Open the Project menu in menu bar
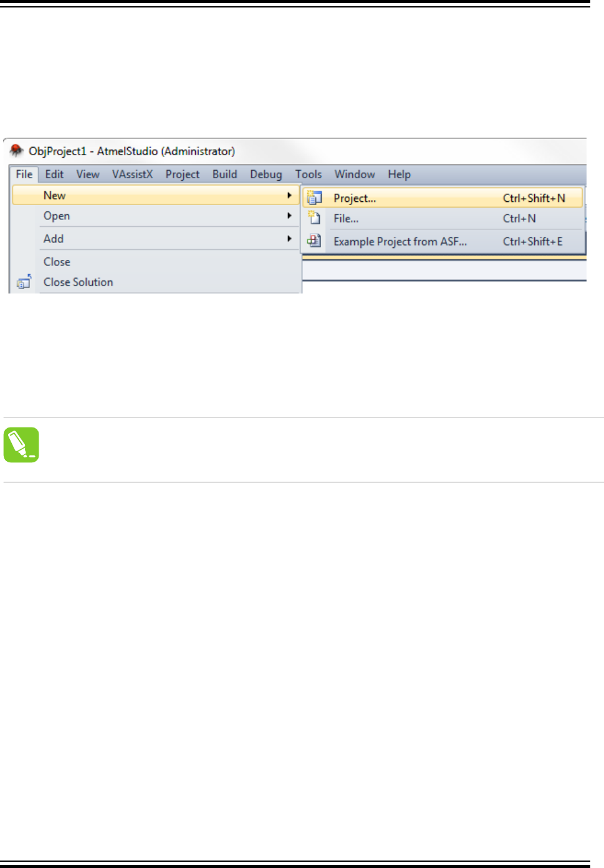This screenshot has height=868, width=604. [183, 174]
